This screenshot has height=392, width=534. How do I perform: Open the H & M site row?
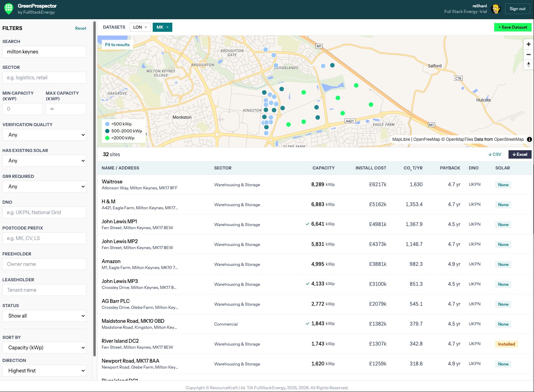pyautogui.click(x=315, y=204)
